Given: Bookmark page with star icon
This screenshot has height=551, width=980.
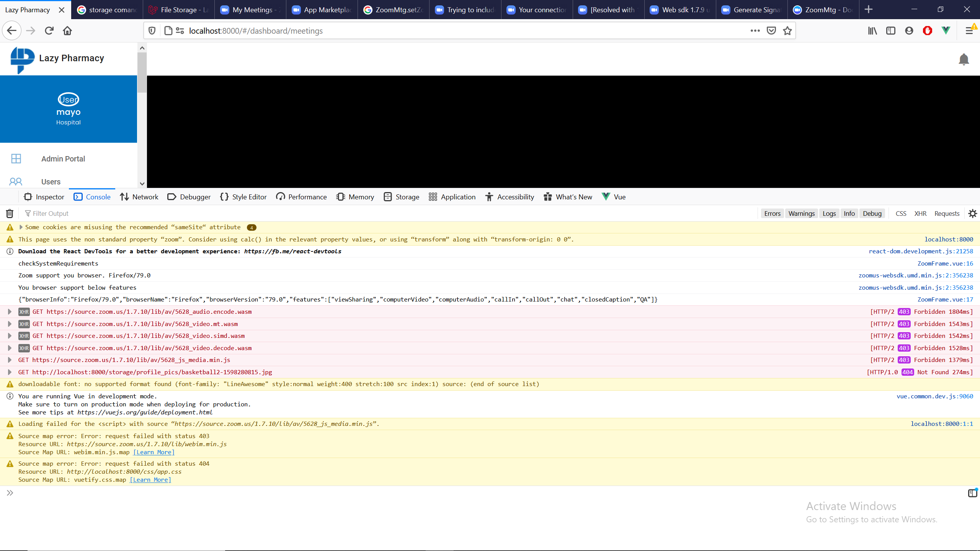Looking at the screenshot, I should [x=787, y=31].
